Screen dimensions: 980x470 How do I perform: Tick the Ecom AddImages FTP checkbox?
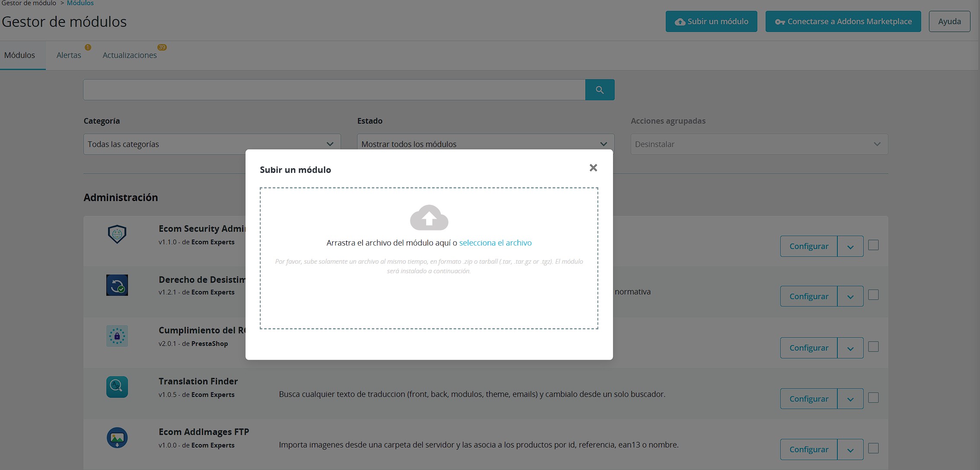coord(873,448)
